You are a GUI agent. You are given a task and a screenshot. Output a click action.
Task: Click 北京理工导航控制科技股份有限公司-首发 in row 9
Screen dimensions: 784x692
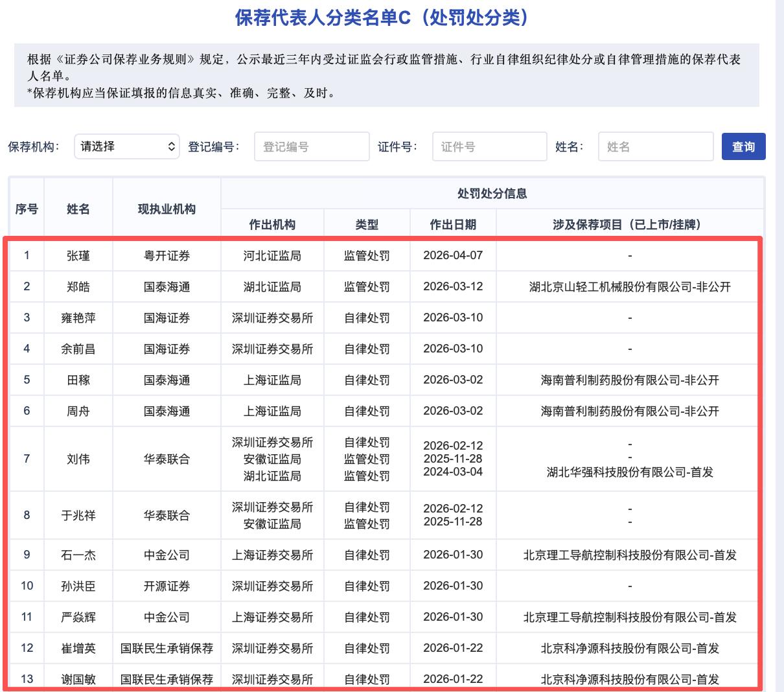click(x=630, y=555)
